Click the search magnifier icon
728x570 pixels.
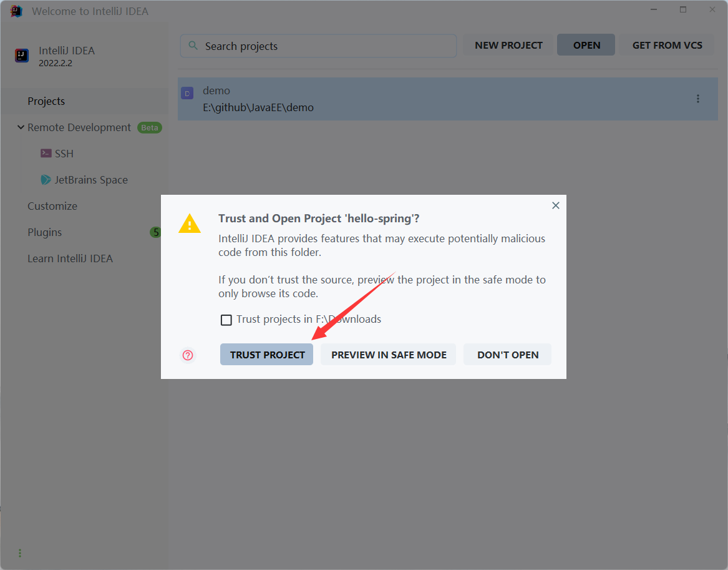(x=193, y=46)
